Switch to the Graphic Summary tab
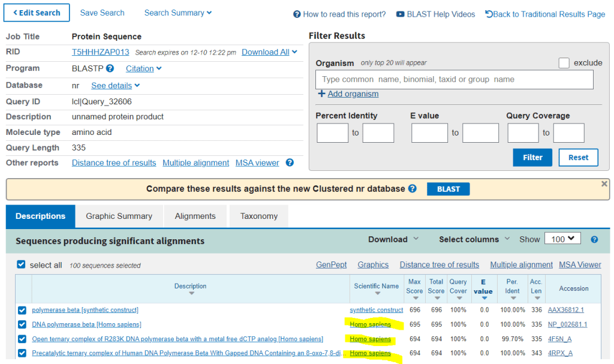Screen dimensions: 614x364 point(119,216)
